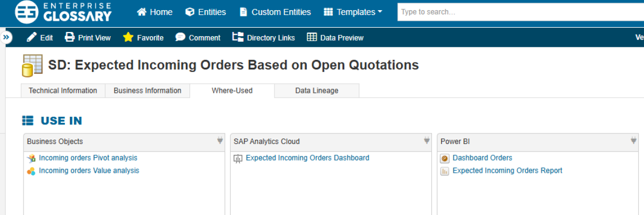Open Data Preview from toolbar
This screenshot has width=644, height=215.
[335, 37]
